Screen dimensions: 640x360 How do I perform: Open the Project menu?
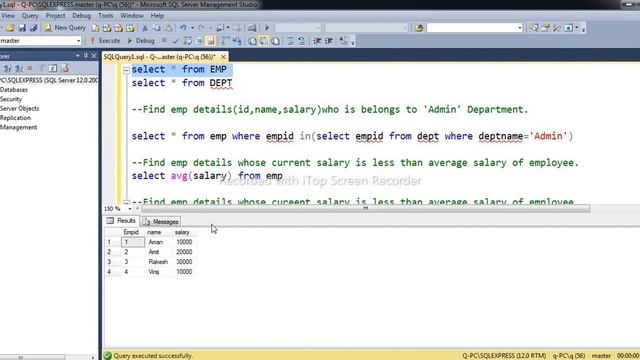(x=55, y=16)
